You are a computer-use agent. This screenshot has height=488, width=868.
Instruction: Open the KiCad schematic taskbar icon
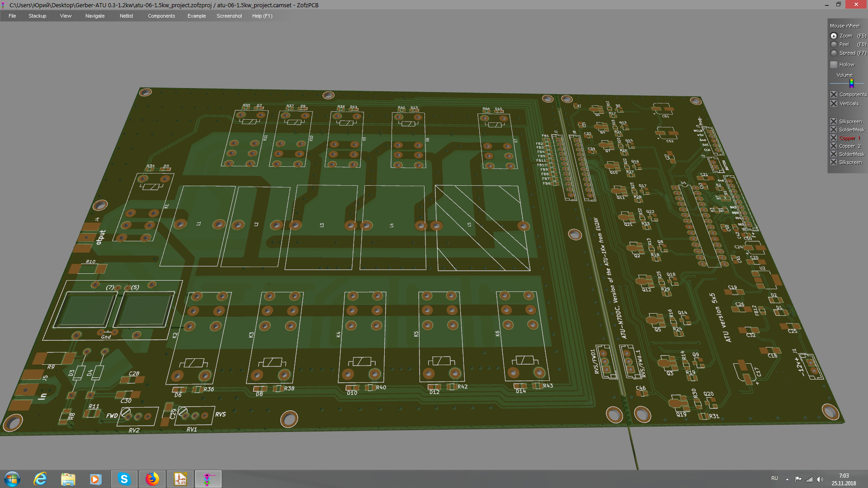[180, 479]
